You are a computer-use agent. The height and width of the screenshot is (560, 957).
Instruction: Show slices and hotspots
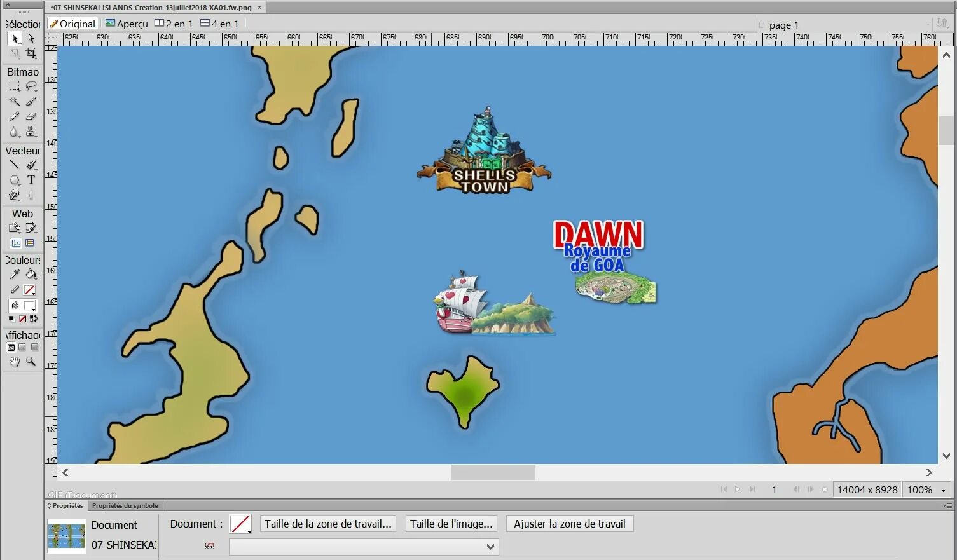(30, 243)
